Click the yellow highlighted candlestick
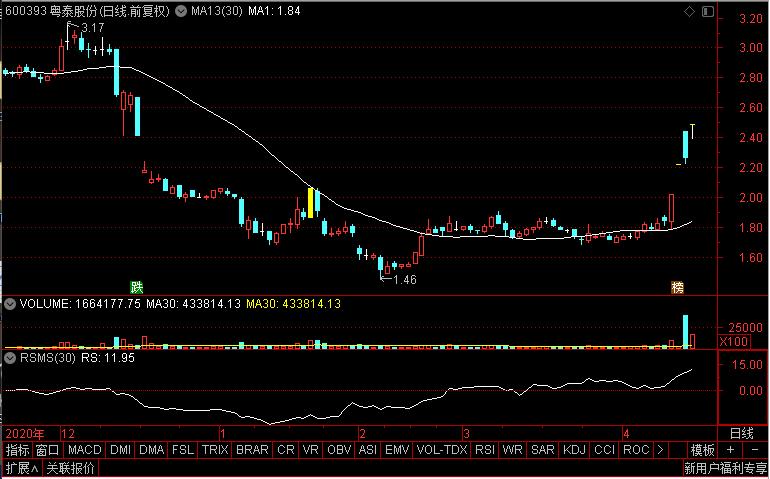770x479 pixels. pos(310,203)
